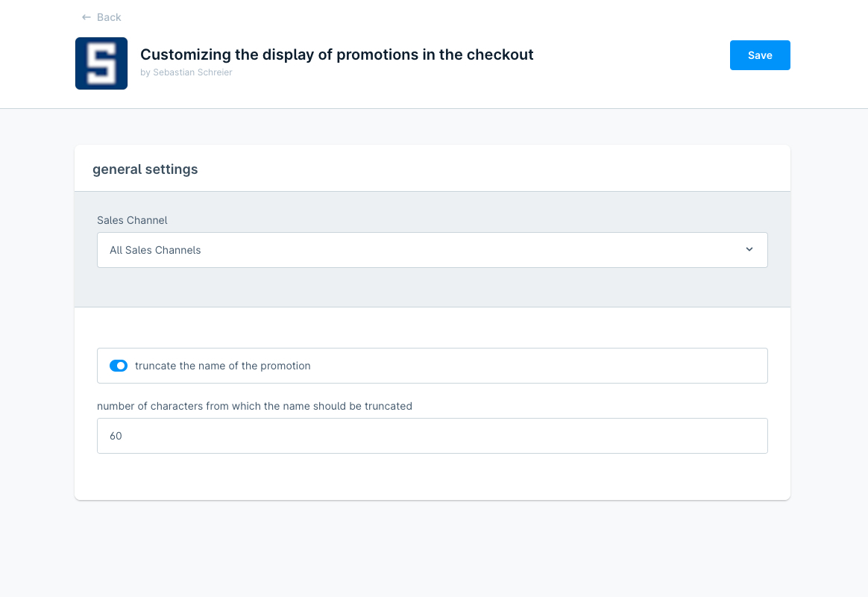The image size is (868, 597).
Task: Click the "truncate the name of the promotion" label
Action: [x=222, y=366]
